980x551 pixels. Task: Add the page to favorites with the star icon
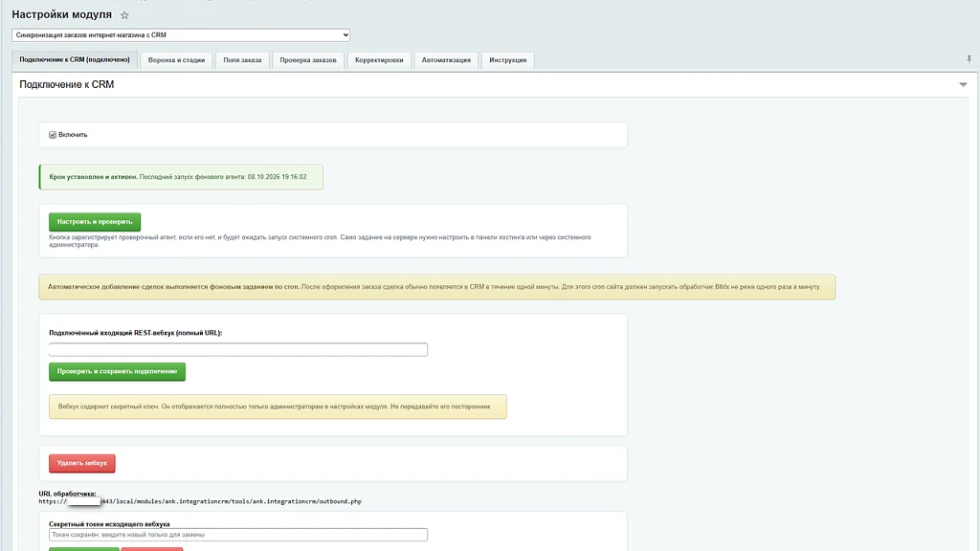click(x=124, y=15)
